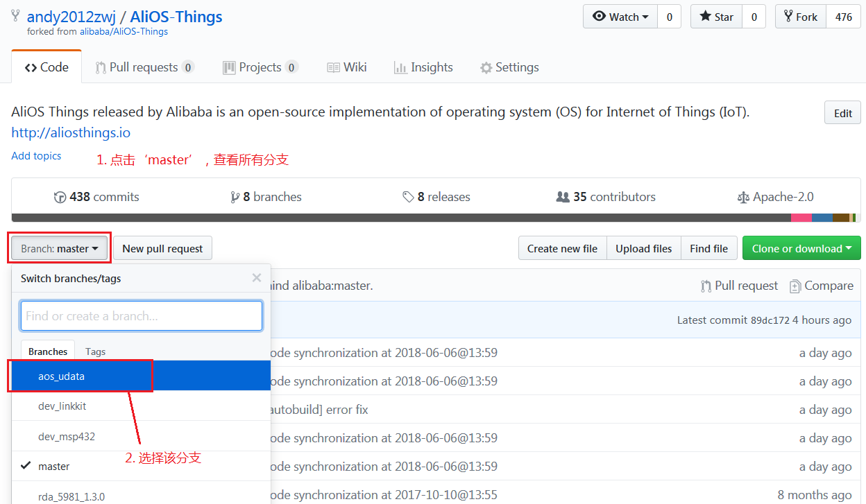Fork the repository
Screen dimensions: 866x504
pos(800,17)
